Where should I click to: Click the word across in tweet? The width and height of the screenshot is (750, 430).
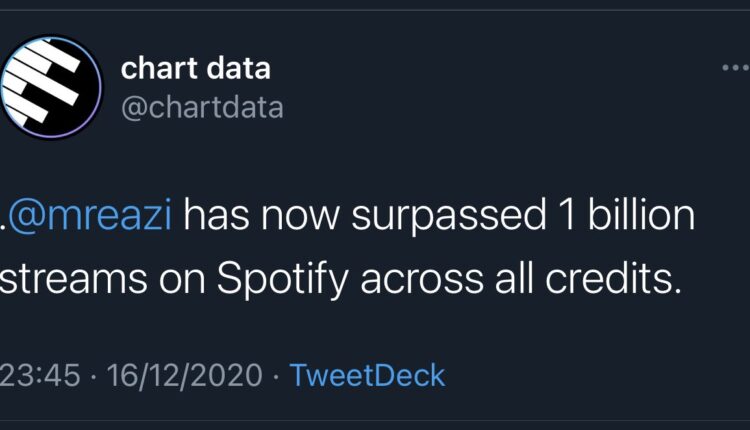coord(413,282)
